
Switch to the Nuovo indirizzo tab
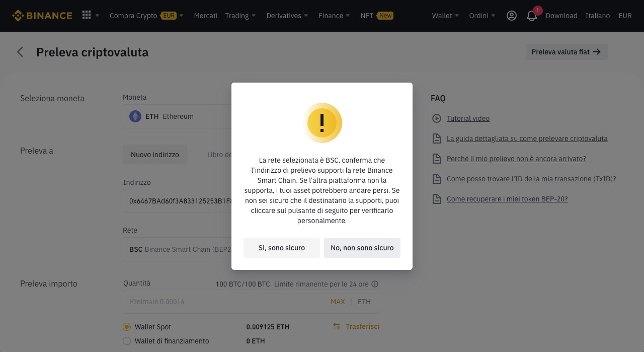155,155
